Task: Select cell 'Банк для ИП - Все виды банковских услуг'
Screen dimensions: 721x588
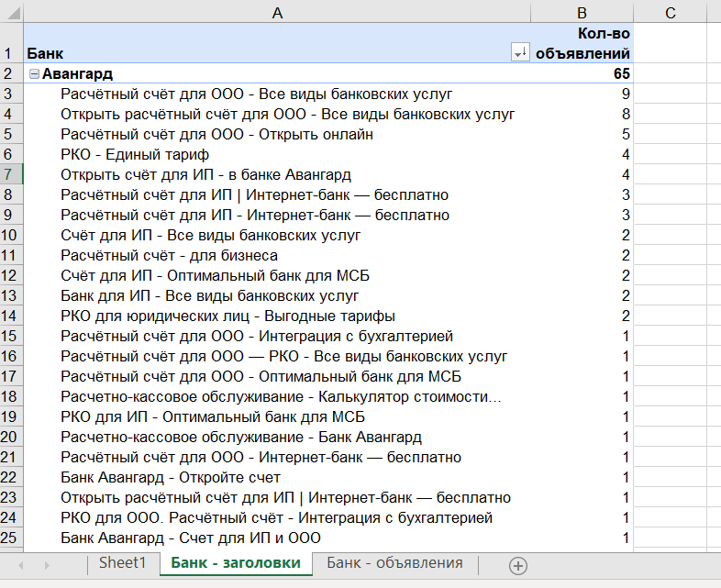Action: tap(277, 296)
